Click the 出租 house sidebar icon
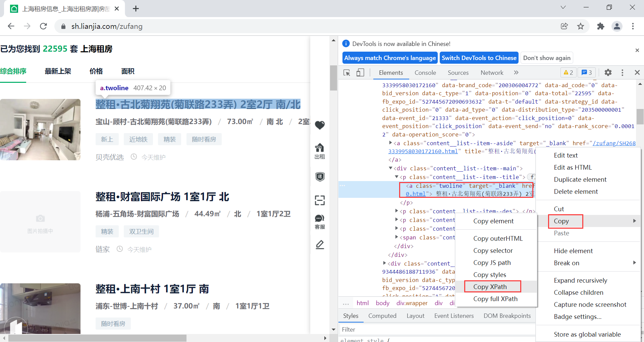Viewport: 644px width, 342px height. [x=320, y=151]
